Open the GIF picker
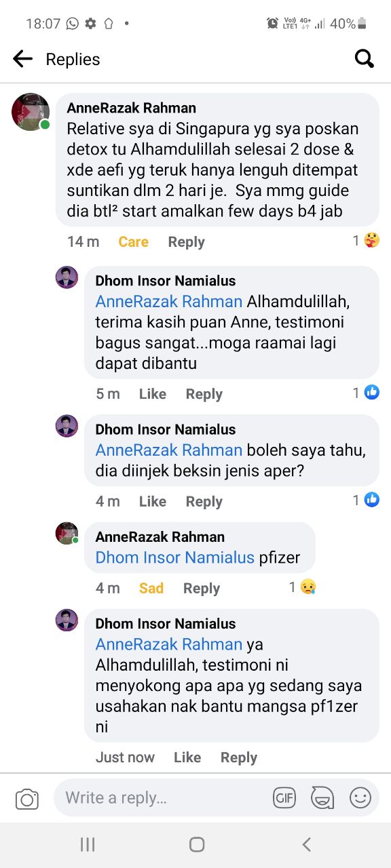The width and height of the screenshot is (391, 868). click(284, 797)
